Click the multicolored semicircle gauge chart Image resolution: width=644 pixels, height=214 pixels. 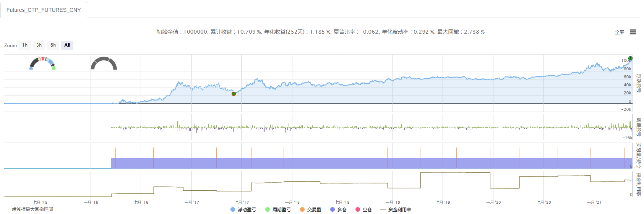(42, 63)
